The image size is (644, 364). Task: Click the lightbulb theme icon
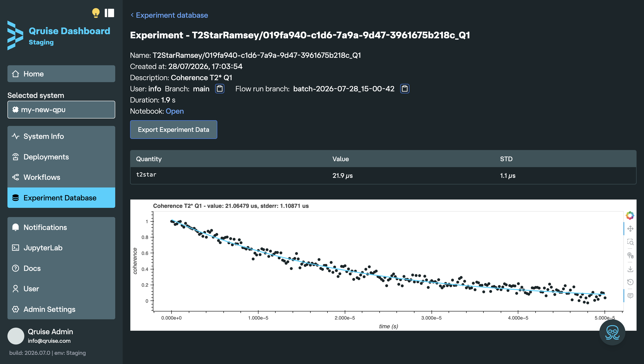coord(96,13)
